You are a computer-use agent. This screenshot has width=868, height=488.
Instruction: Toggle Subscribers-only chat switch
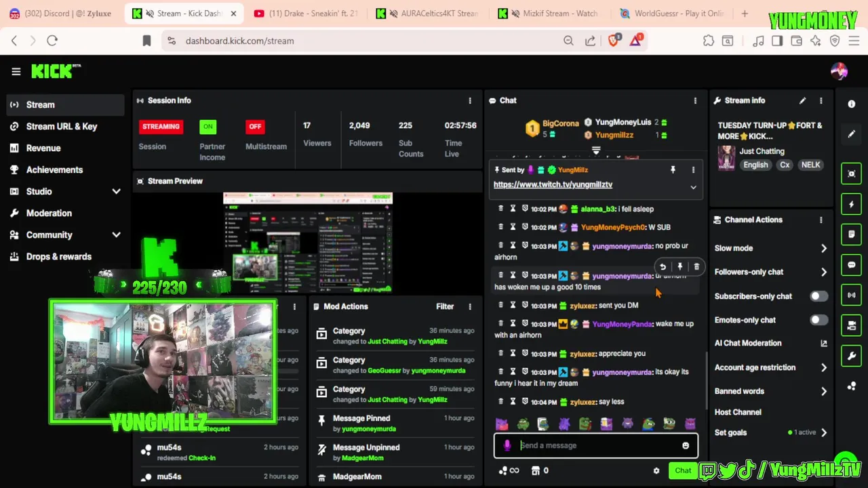click(x=818, y=296)
